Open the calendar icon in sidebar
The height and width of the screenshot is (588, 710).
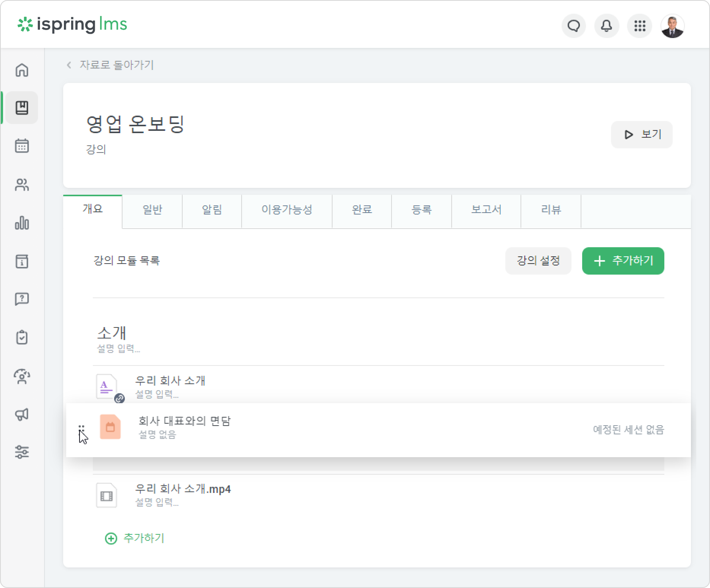[x=22, y=146]
